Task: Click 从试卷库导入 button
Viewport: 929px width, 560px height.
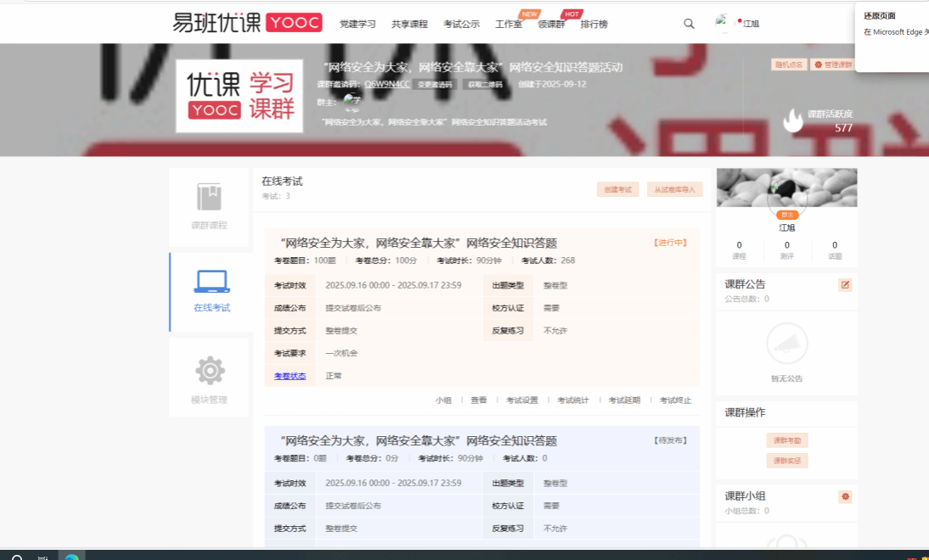Action: 675,190
